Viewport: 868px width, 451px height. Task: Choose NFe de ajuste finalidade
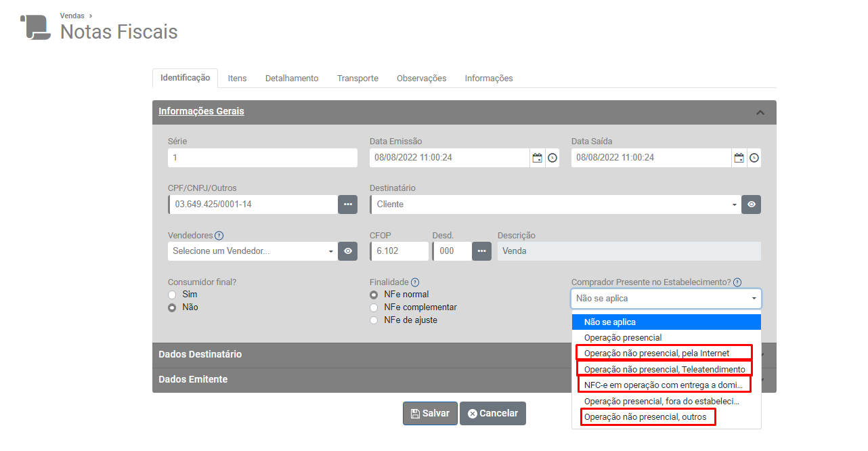[374, 320]
